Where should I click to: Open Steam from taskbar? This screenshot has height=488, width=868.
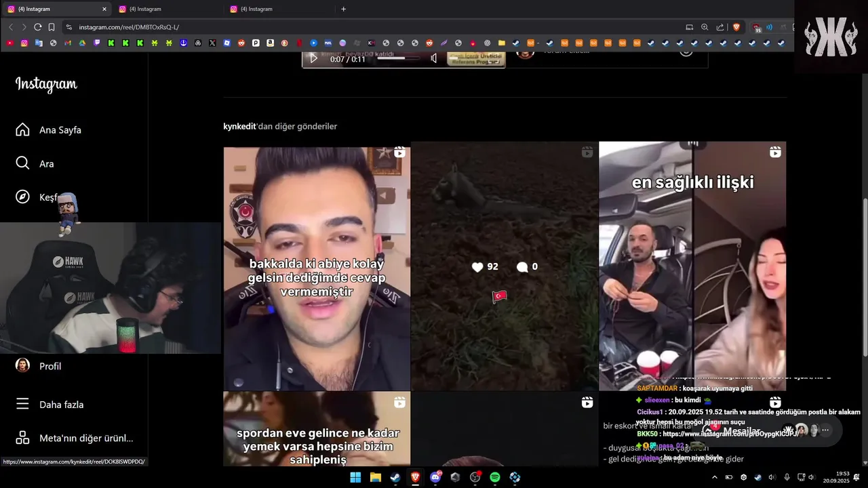395,477
